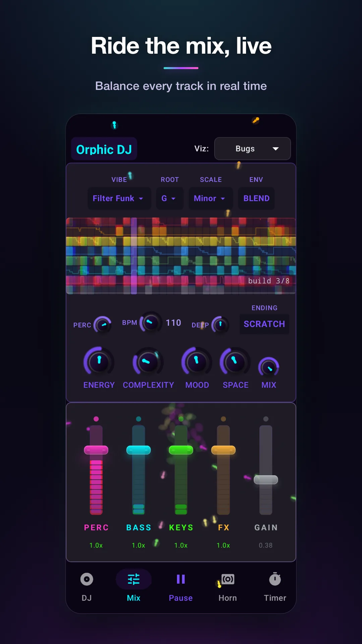Click the KEYS fader label
This screenshot has width=362, height=644.
click(x=181, y=528)
